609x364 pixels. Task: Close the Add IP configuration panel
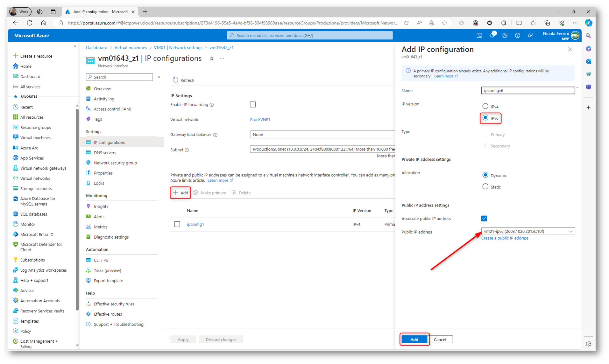[x=570, y=49]
